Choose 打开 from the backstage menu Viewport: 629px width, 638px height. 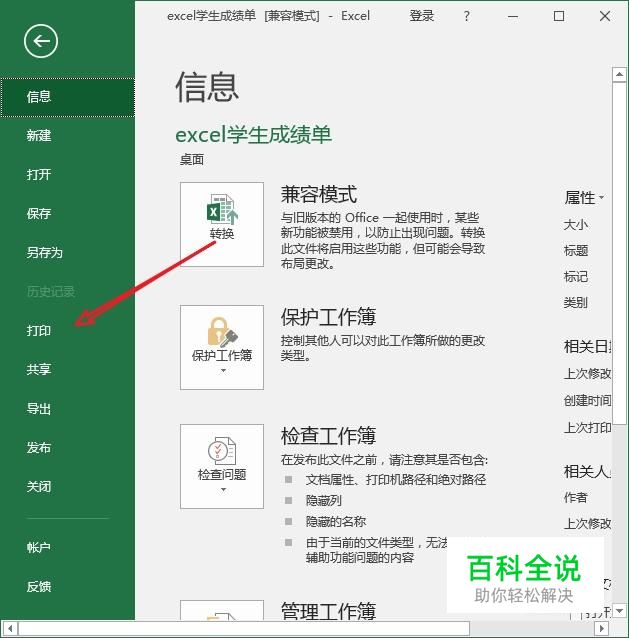coord(68,175)
